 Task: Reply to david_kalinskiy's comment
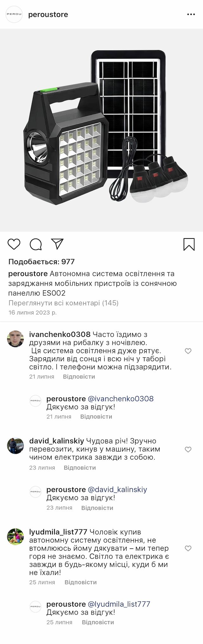click(x=80, y=468)
